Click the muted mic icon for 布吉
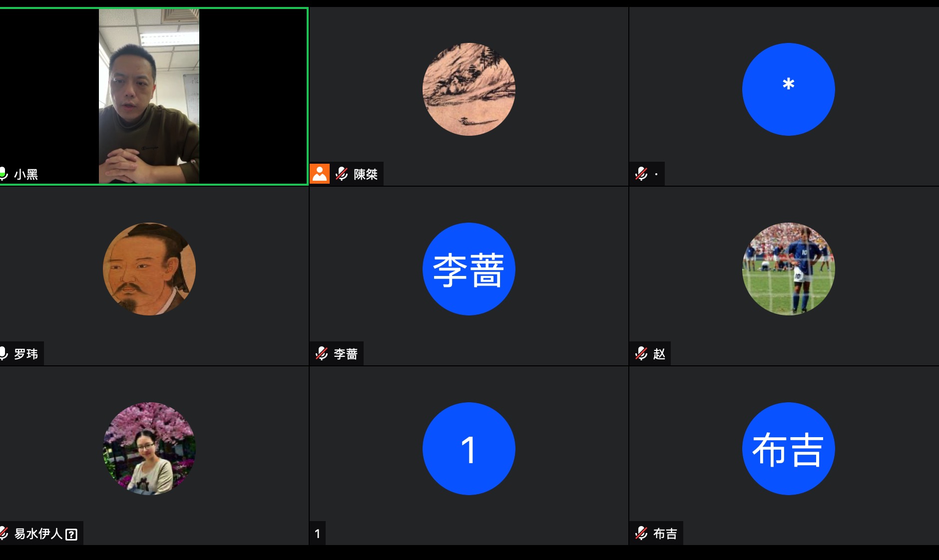Viewport: 939px width, 560px height. pos(641,533)
